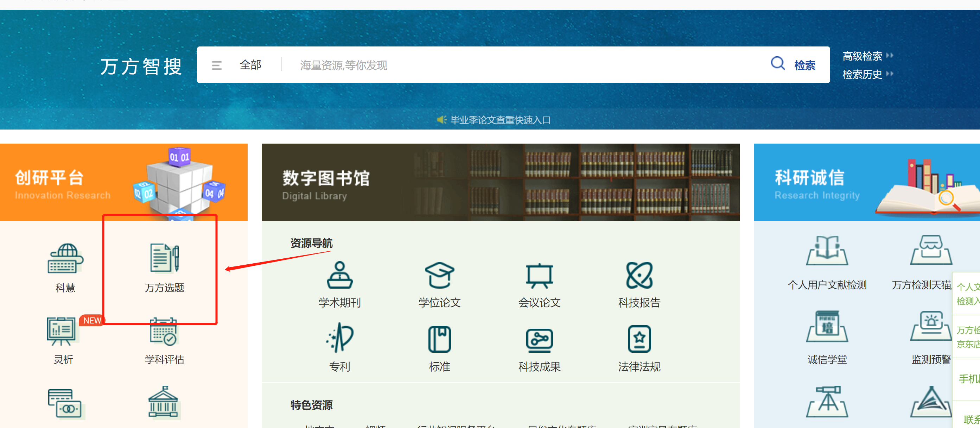Click the 学位论文 label
Screen dimensions: 980x428
coord(439,303)
